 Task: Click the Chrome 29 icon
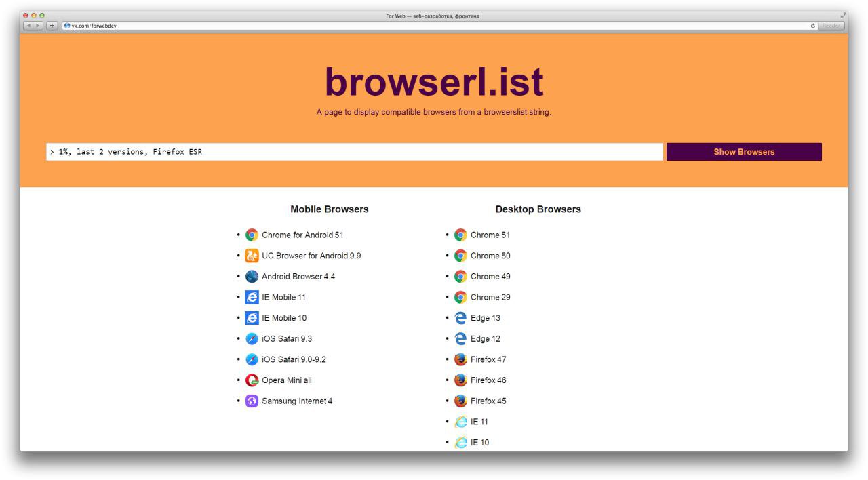pyautogui.click(x=460, y=297)
